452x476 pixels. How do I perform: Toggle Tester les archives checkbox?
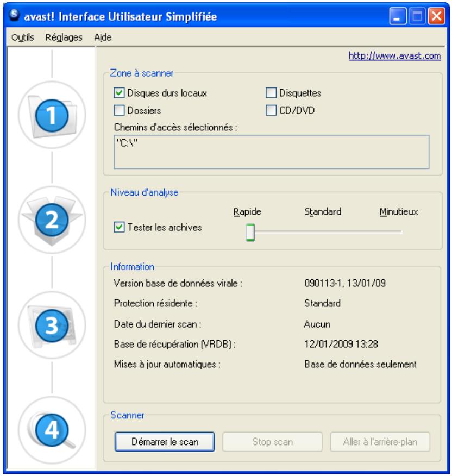coord(119,227)
